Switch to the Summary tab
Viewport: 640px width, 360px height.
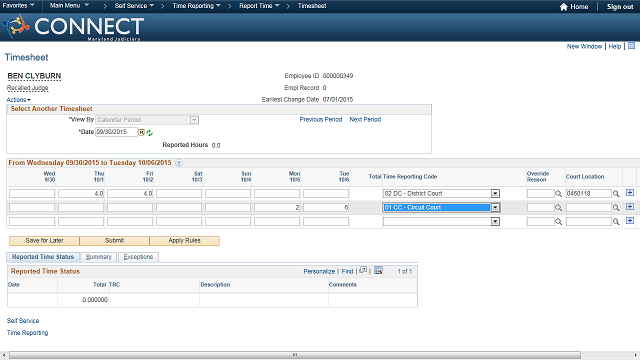click(x=98, y=257)
